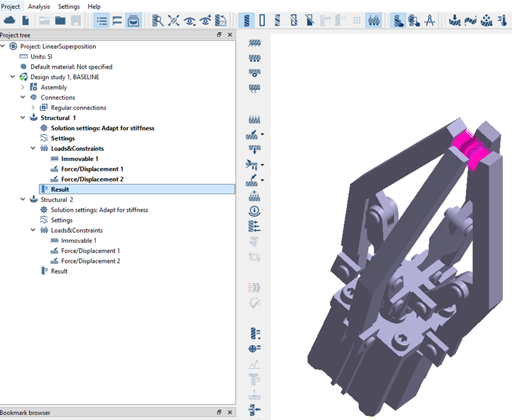Screen dimensions: 512x420
Task: Open project using the dark folder icon
Action: click(x=60, y=21)
